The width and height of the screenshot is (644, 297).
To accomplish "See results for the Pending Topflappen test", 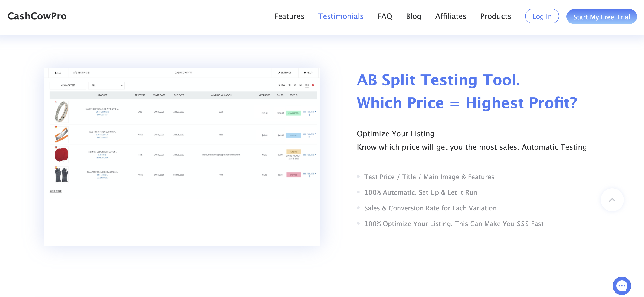I will pyautogui.click(x=309, y=155).
